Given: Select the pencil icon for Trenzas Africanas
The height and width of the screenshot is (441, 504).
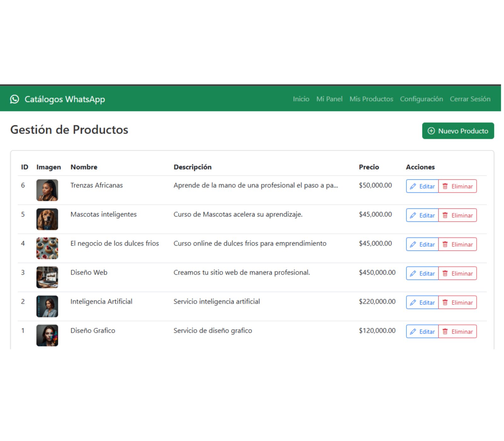Looking at the screenshot, I should pyautogui.click(x=413, y=186).
